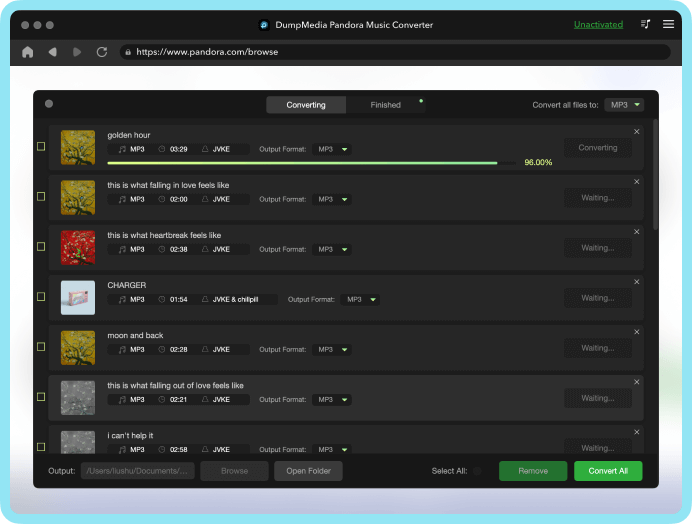692x524 pixels.
Task: Open output format dropdown for moon and back
Action: (x=331, y=349)
